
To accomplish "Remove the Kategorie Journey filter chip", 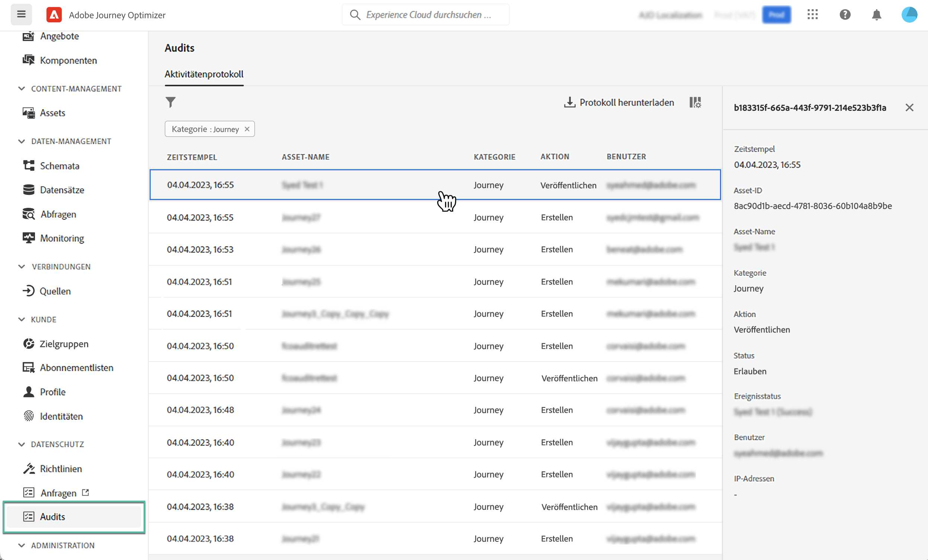I will click(x=247, y=129).
